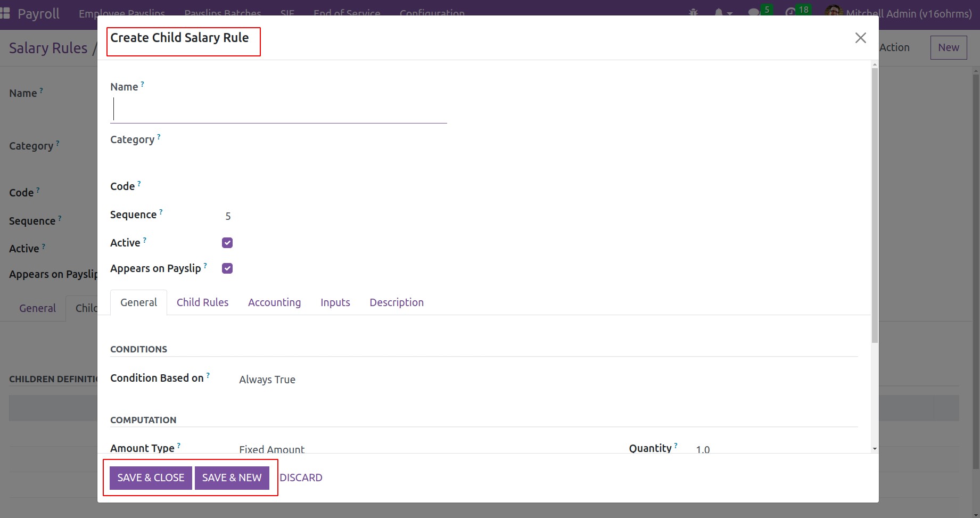Click the debug bug icon
The width and height of the screenshot is (980, 518).
693,12
